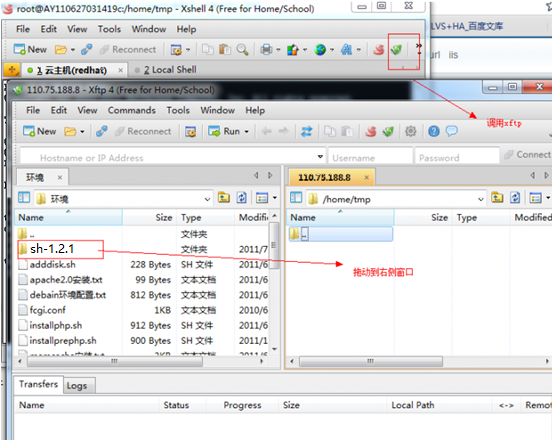Toggle the local pane folder tree icon
Viewport: 552px width, 440px height.
(x=24, y=198)
